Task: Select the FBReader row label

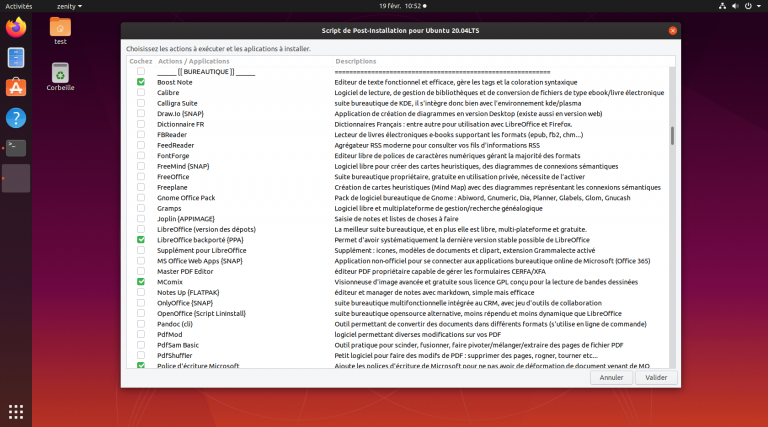Action: click(172, 135)
